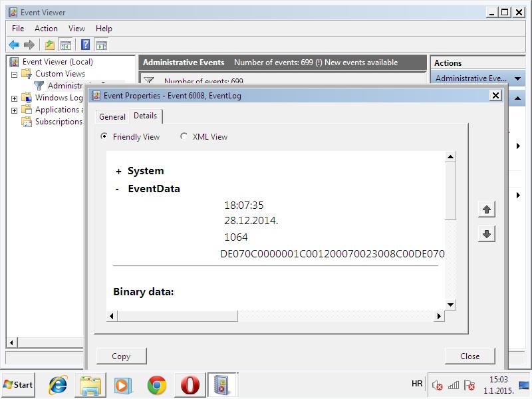Toggle the Show/Hide Action Pane icon
This screenshot has height=399, width=532.
click(x=102, y=45)
